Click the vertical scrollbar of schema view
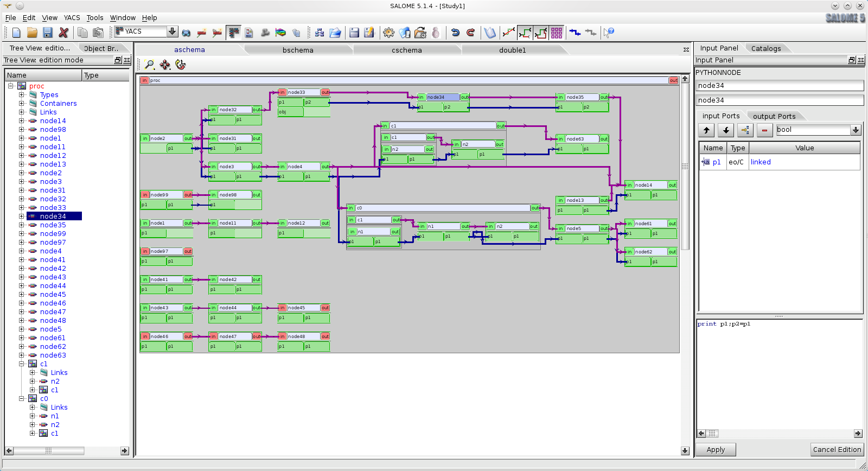This screenshot has width=868, height=471. [685, 264]
